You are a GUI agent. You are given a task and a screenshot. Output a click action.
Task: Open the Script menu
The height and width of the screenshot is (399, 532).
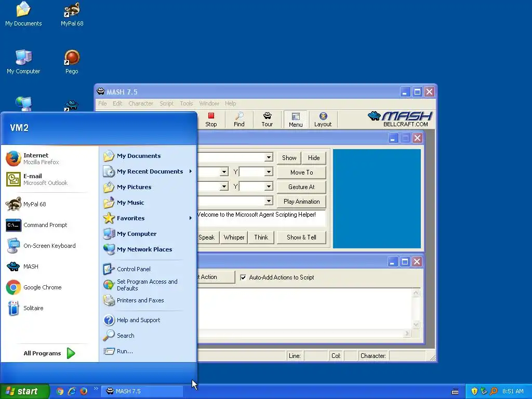click(x=167, y=103)
